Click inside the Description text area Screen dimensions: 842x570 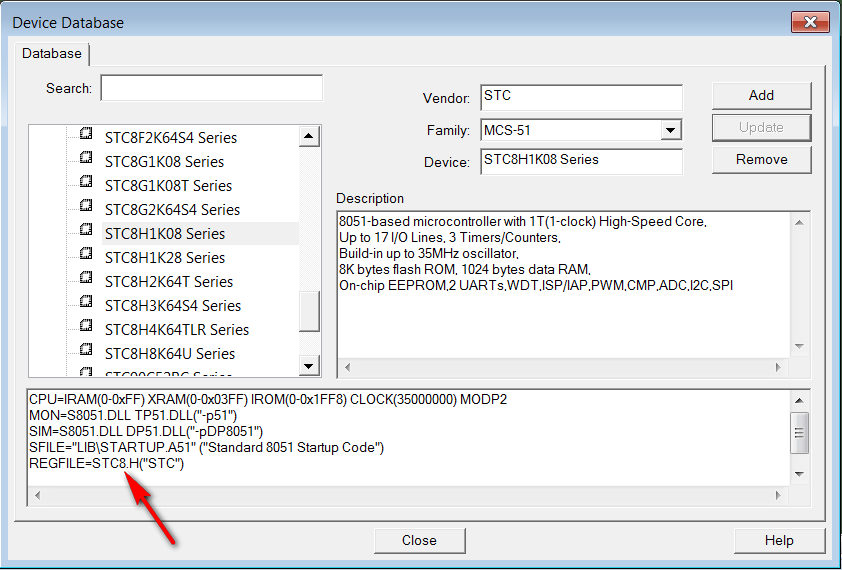click(x=564, y=287)
